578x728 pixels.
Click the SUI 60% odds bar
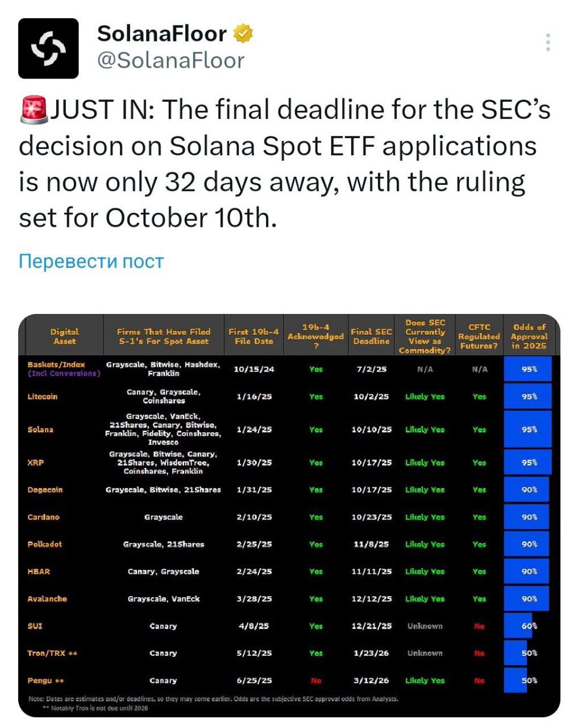[518, 626]
